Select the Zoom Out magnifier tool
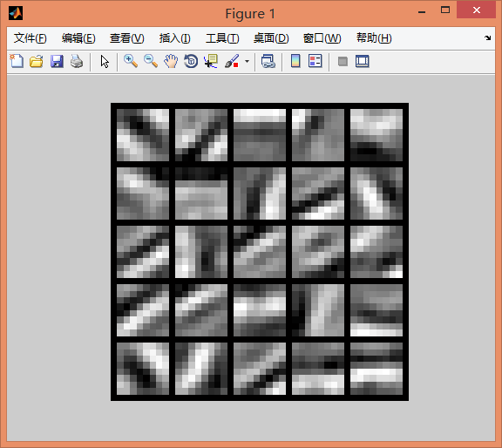 151,61
